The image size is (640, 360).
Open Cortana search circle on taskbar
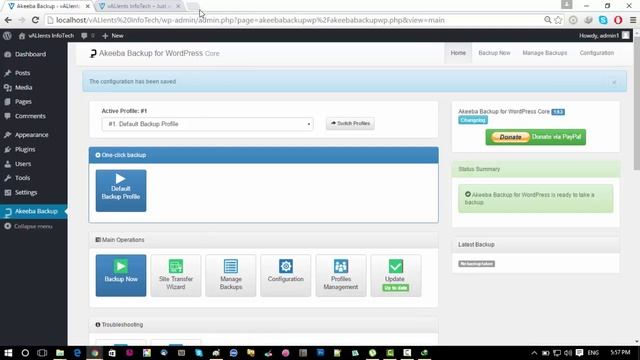(x=25, y=353)
